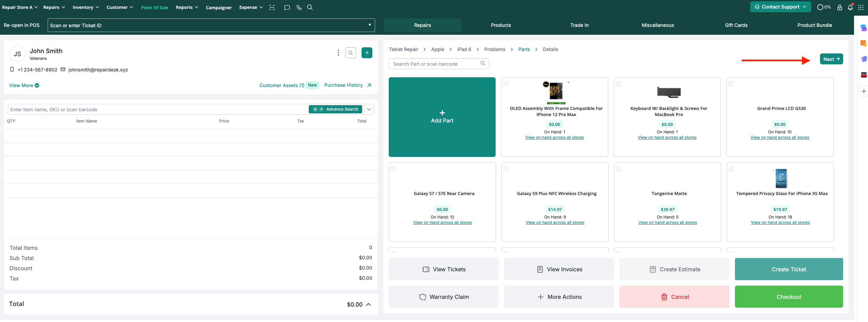Image resolution: width=868 pixels, height=322 pixels.
Task: Select the Grand Prime LCD G530 checkbox
Action: coord(731,84)
